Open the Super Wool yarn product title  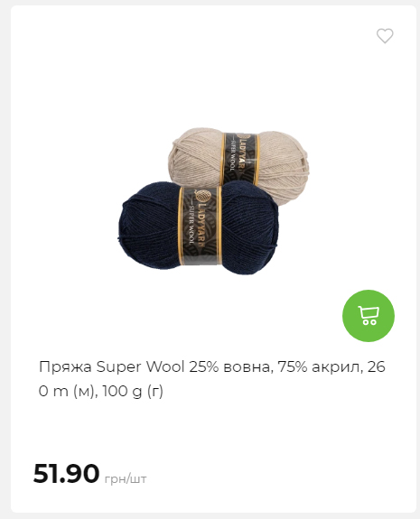(x=212, y=379)
